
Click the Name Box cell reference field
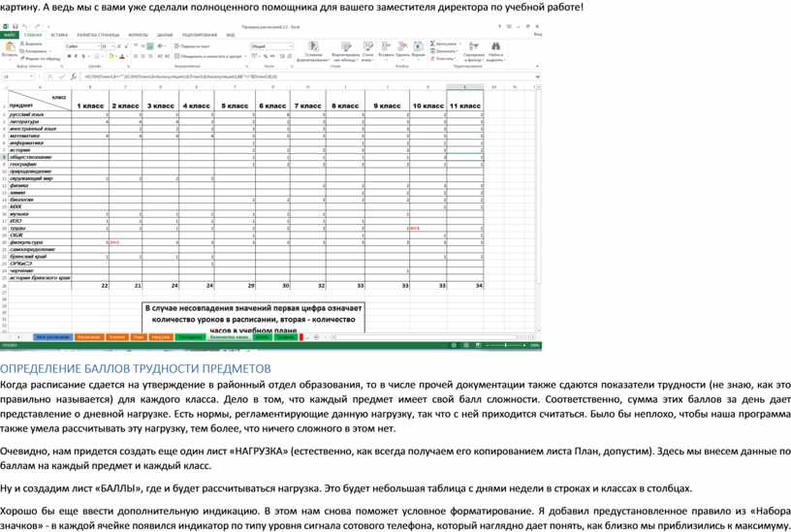[29, 75]
